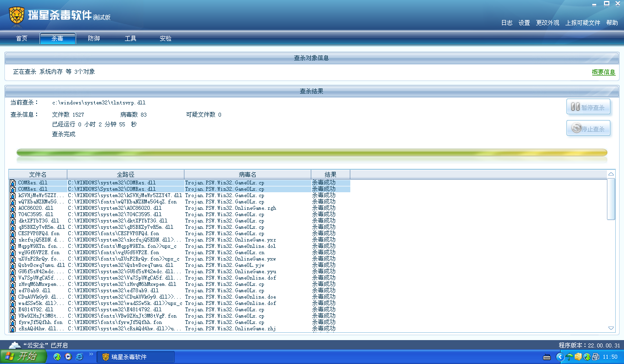Click the overlapping windows tray icon
Screen dimensions: 624x364
596,357
